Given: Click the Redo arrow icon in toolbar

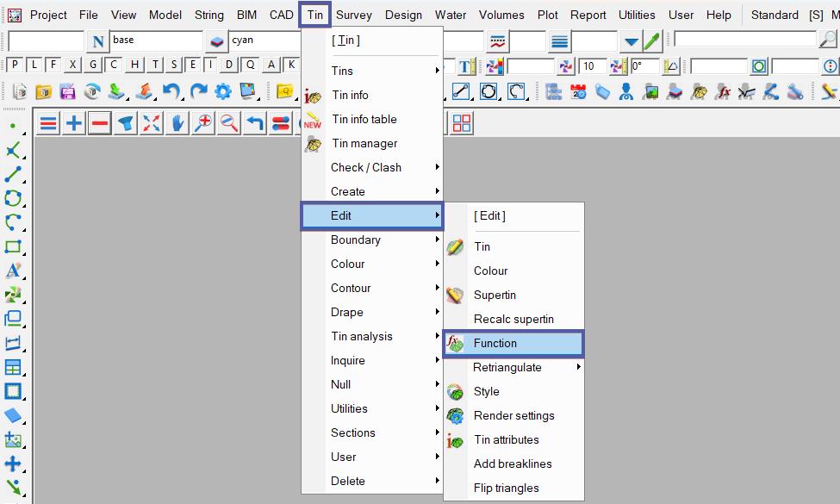Looking at the screenshot, I should [197, 91].
